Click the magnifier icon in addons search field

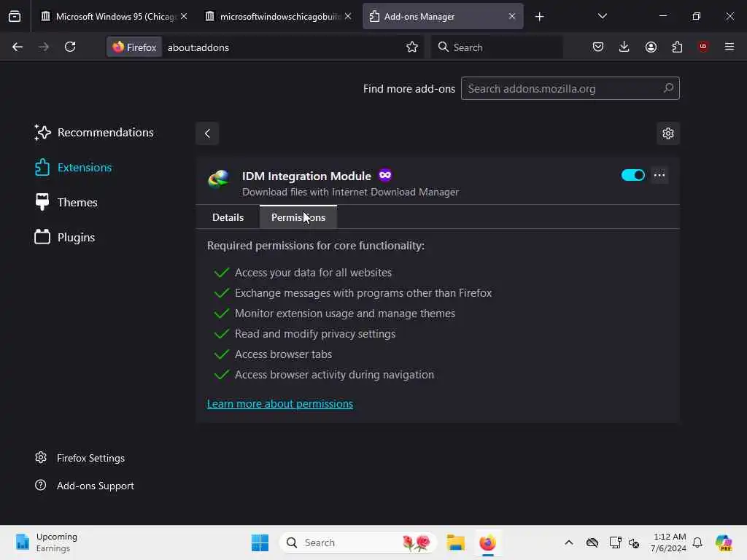tap(668, 88)
